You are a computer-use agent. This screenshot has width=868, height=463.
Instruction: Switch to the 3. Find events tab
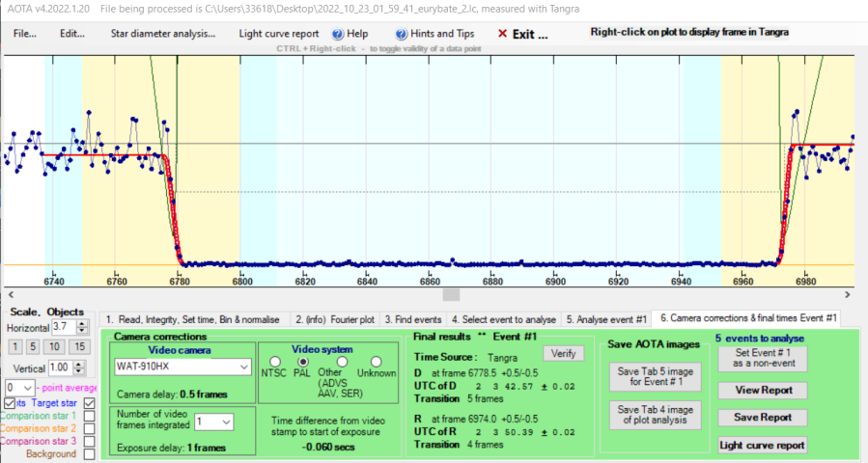click(x=414, y=317)
